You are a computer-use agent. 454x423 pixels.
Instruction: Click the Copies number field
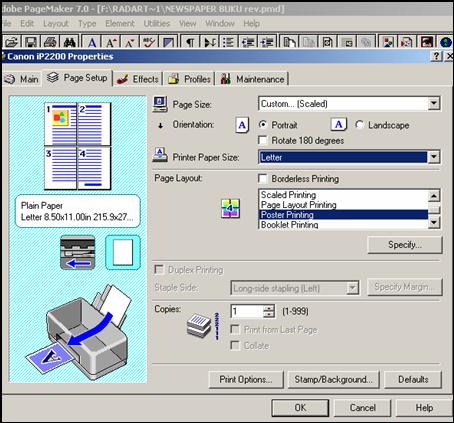[247, 311]
